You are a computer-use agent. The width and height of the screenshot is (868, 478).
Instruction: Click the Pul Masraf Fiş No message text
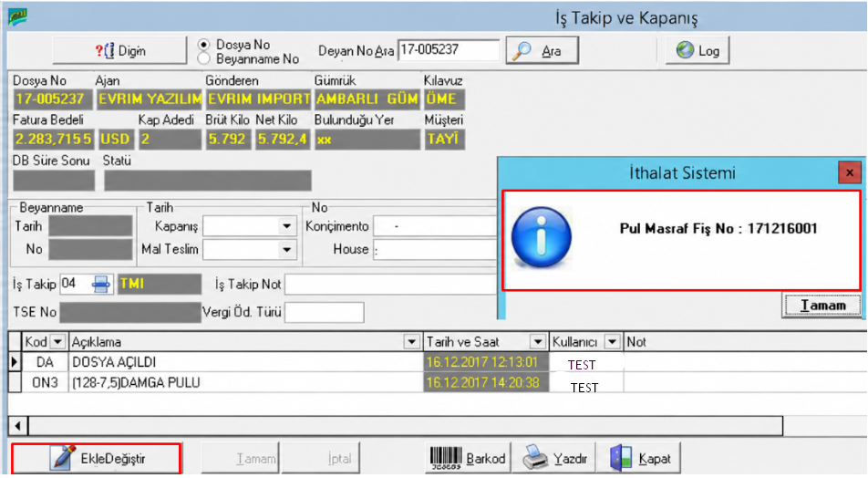pos(718,229)
